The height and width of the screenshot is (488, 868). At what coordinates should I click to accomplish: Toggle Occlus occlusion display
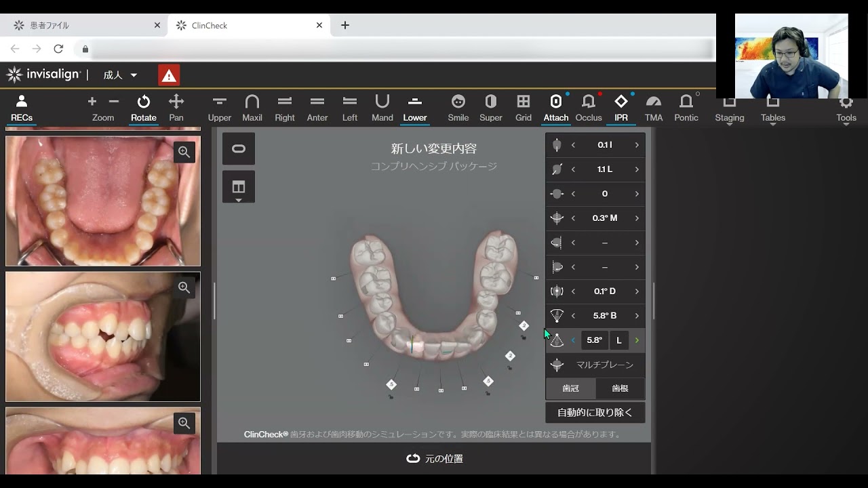tap(589, 108)
